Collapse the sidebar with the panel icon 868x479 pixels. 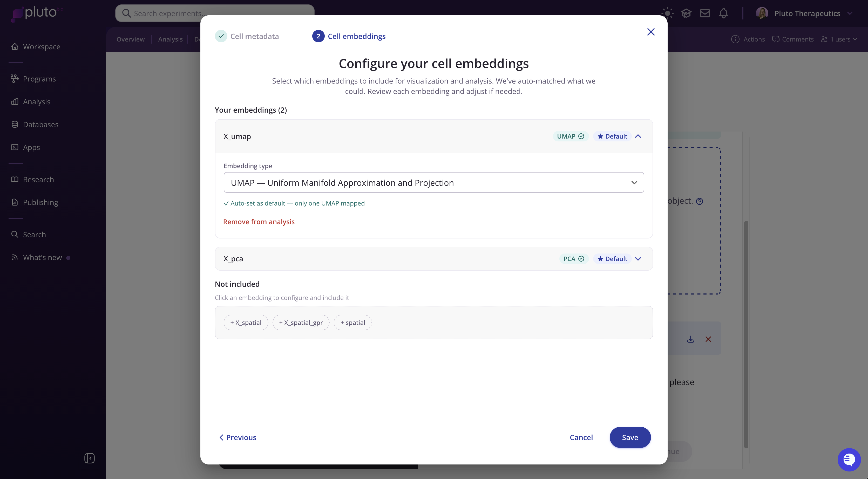[x=89, y=458]
